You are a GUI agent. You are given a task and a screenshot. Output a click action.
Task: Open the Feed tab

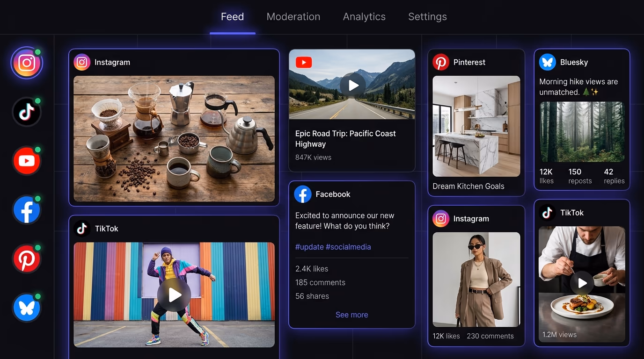(232, 17)
